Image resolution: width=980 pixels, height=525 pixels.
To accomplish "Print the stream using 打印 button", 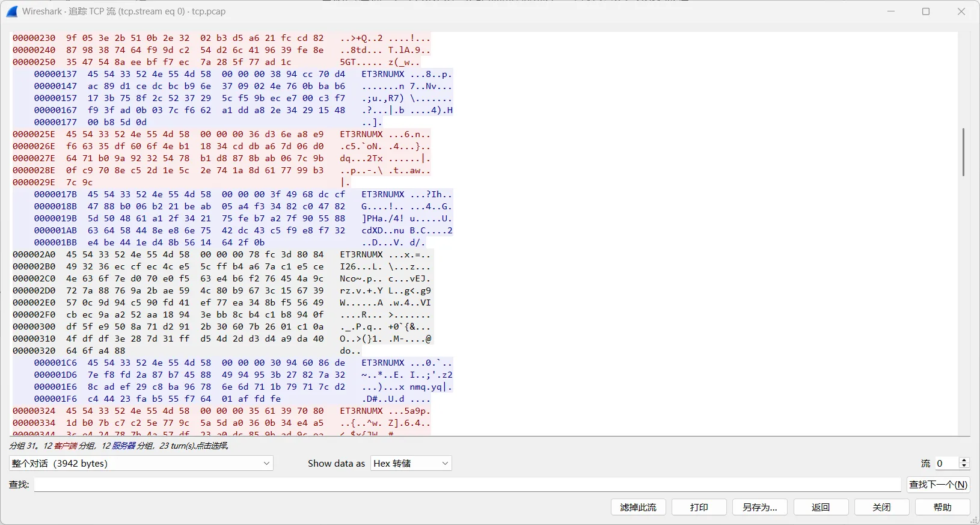I will pos(699,507).
